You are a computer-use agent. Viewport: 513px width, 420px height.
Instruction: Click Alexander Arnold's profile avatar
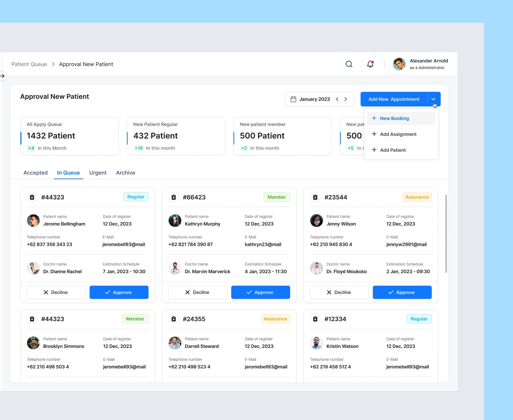(399, 64)
